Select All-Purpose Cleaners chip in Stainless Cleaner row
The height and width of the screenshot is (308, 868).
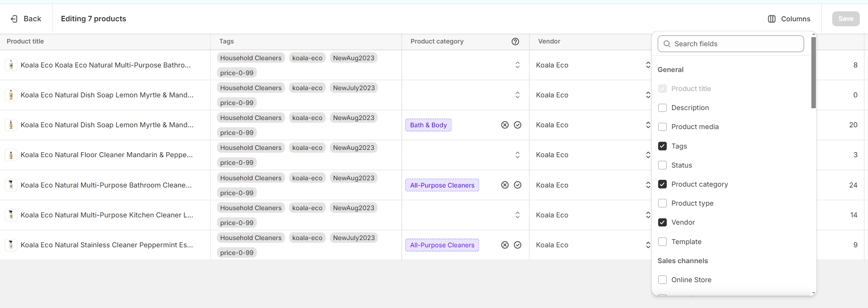click(442, 245)
